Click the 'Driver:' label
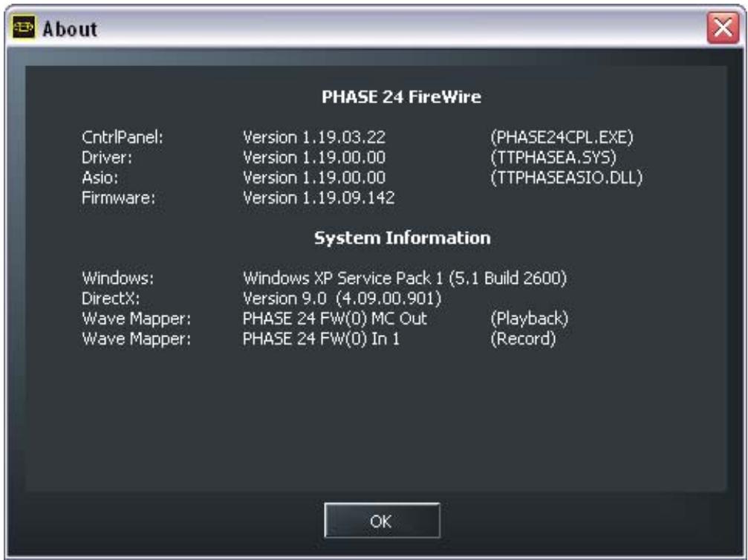Image resolution: width=748 pixels, height=560 pixels. [107, 157]
